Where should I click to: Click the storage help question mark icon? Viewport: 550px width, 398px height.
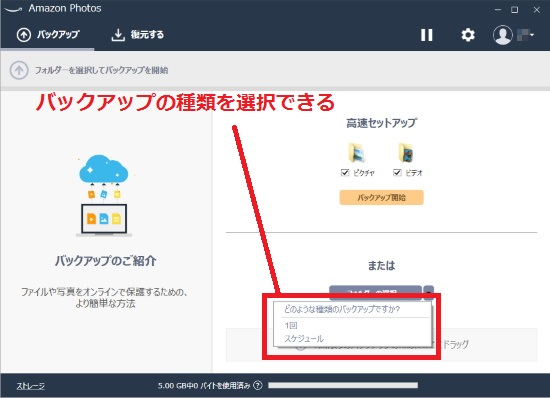(258, 385)
